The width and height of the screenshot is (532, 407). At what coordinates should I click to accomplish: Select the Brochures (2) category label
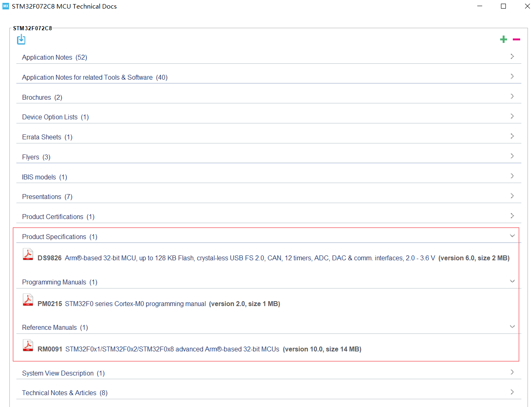[x=42, y=98]
